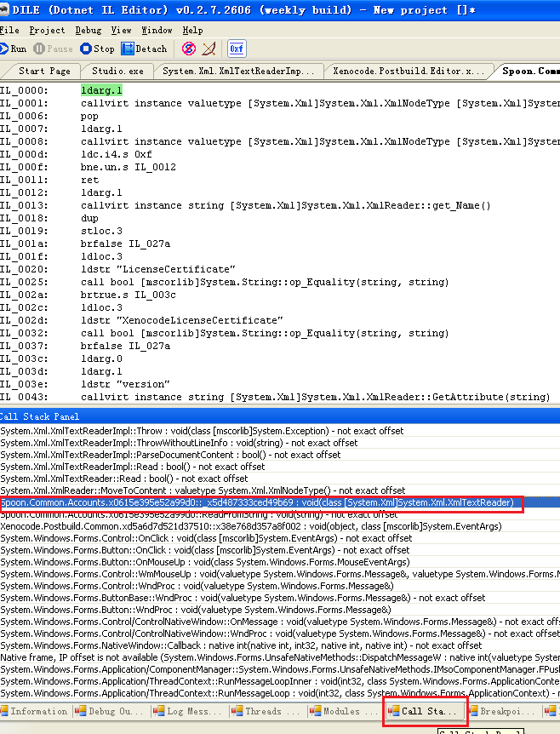
Task: Select IL line with ldstr "LicenseCertificate"
Action: coord(157,269)
